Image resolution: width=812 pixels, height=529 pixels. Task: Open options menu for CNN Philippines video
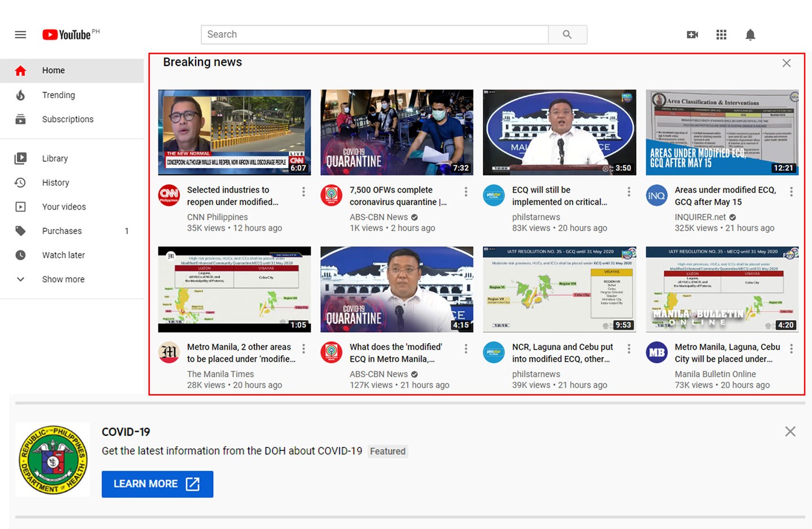click(303, 192)
